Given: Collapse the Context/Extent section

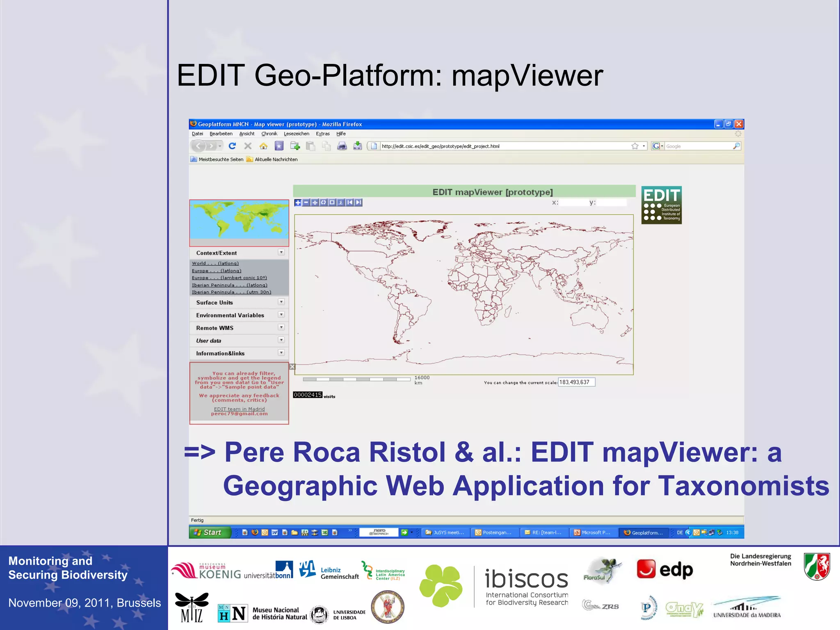Looking at the screenshot, I should tap(281, 252).
